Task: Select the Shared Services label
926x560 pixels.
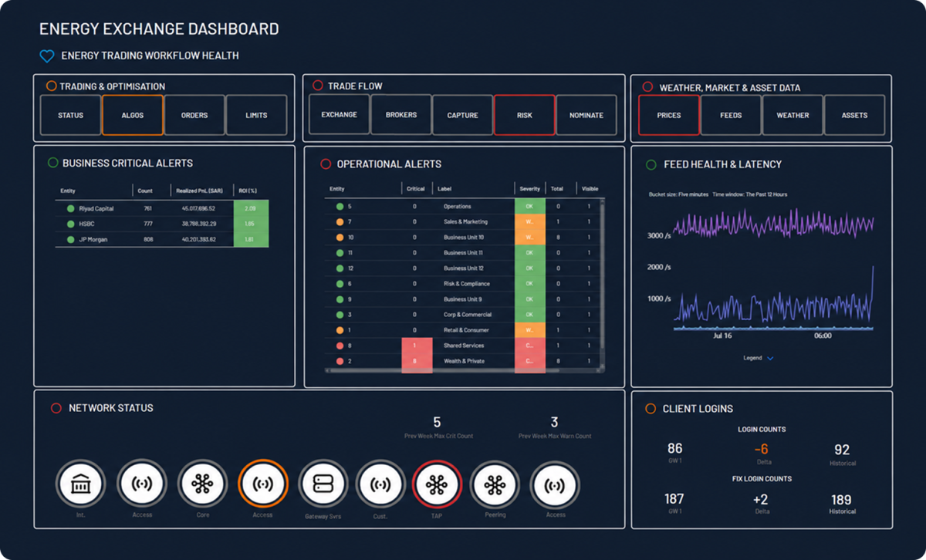Action: 463,346
